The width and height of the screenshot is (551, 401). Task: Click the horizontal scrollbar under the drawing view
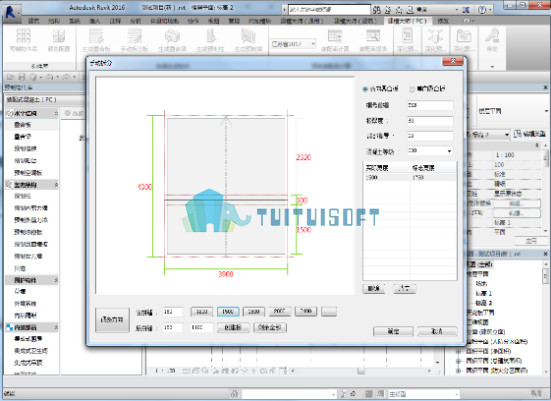[361, 370]
